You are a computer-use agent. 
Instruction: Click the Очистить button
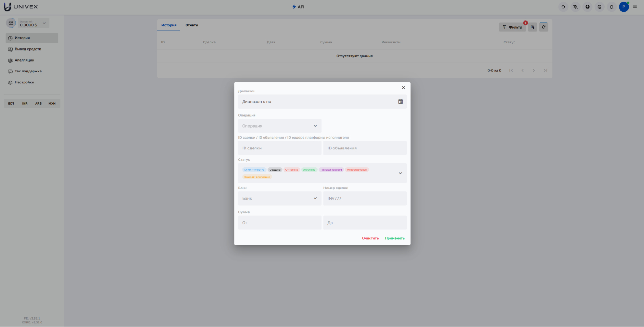click(x=370, y=238)
